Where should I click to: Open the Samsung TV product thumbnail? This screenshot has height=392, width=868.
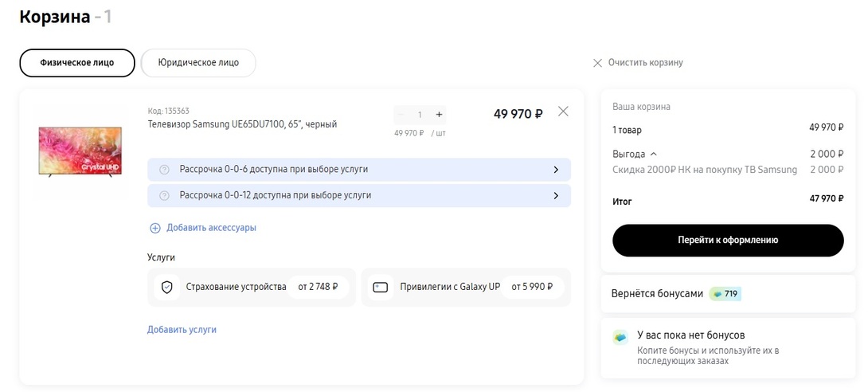pyautogui.click(x=80, y=150)
